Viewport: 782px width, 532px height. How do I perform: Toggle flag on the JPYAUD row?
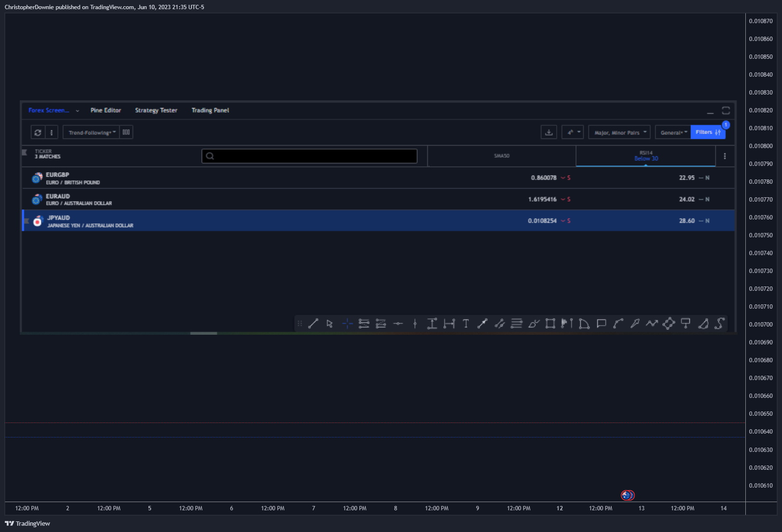coord(27,221)
